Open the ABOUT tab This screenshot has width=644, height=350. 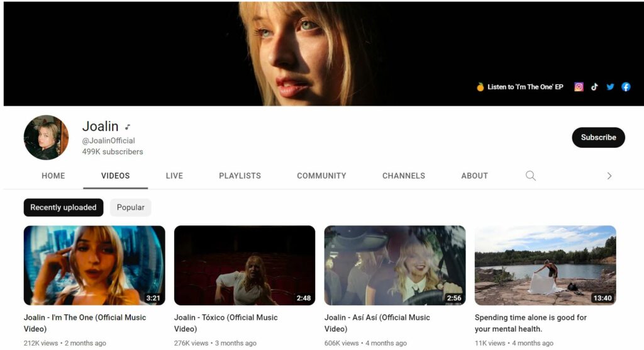tap(474, 176)
